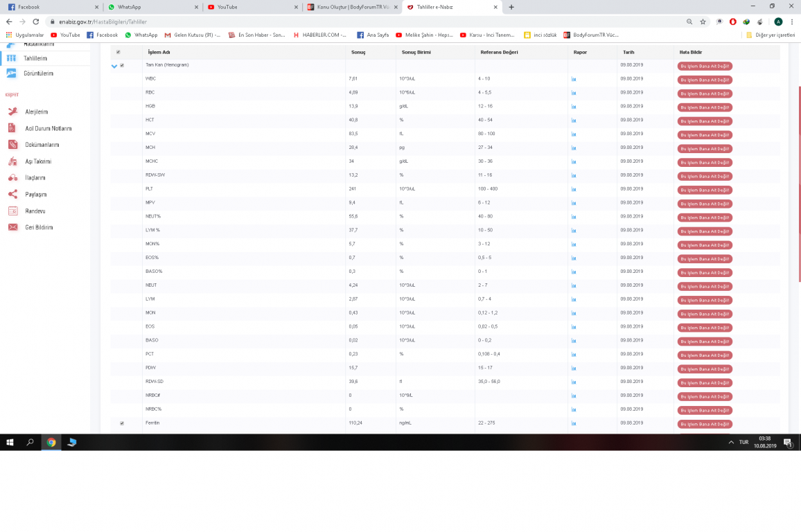Show hidden system tray icons arrow
Image resolution: width=801 pixels, height=532 pixels.
(x=731, y=442)
